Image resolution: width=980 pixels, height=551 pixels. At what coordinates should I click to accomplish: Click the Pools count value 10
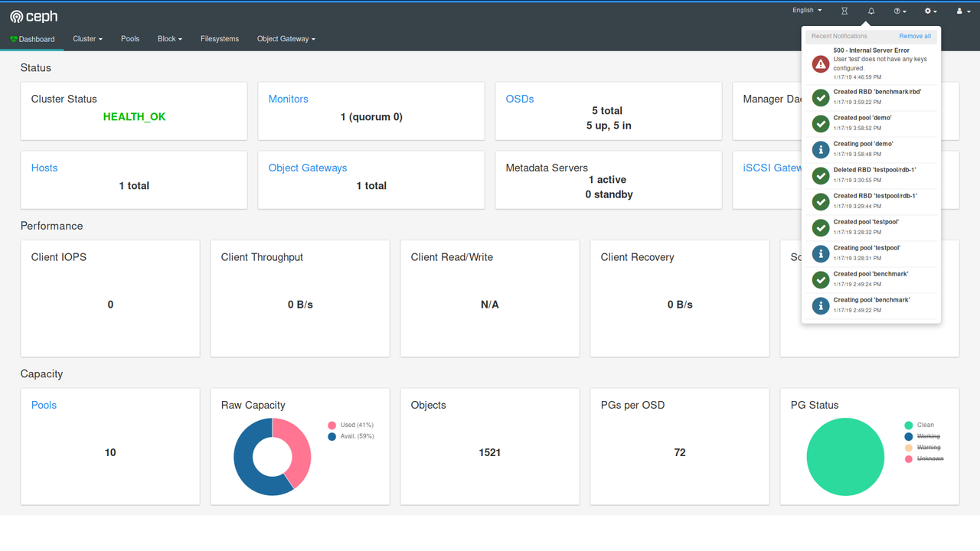point(110,452)
